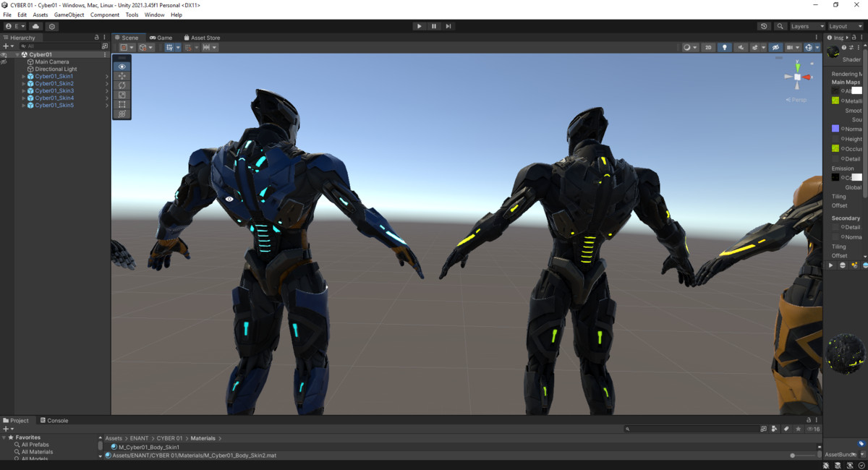Click the Assets breadcrumb in the Project panel
Image resolution: width=868 pixels, height=470 pixels.
(113, 437)
